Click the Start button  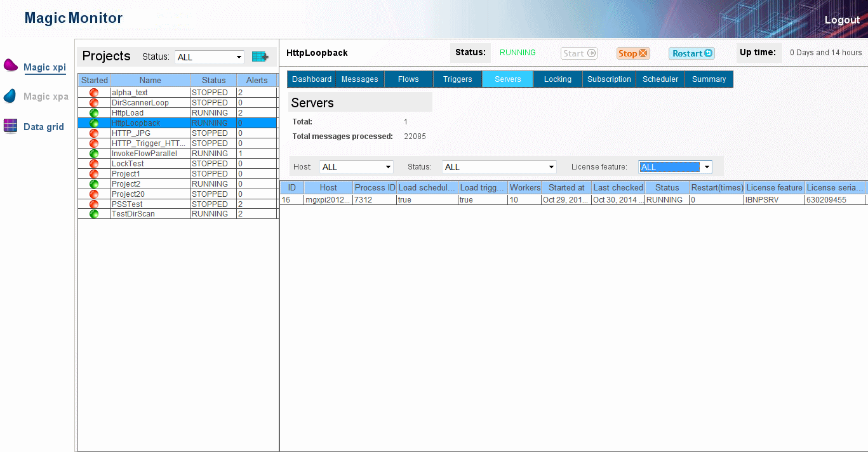point(579,53)
